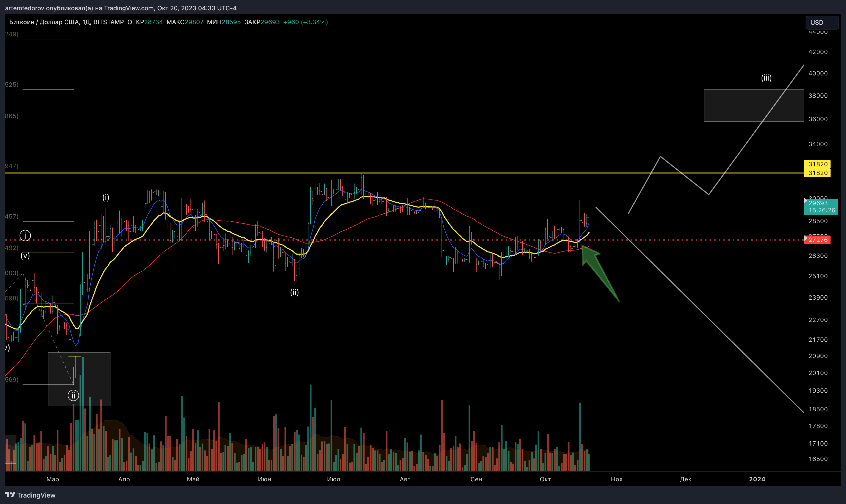Viewport: 846px width, 504px height.
Task: Click the 26300 price scale label
Action: [818, 256]
